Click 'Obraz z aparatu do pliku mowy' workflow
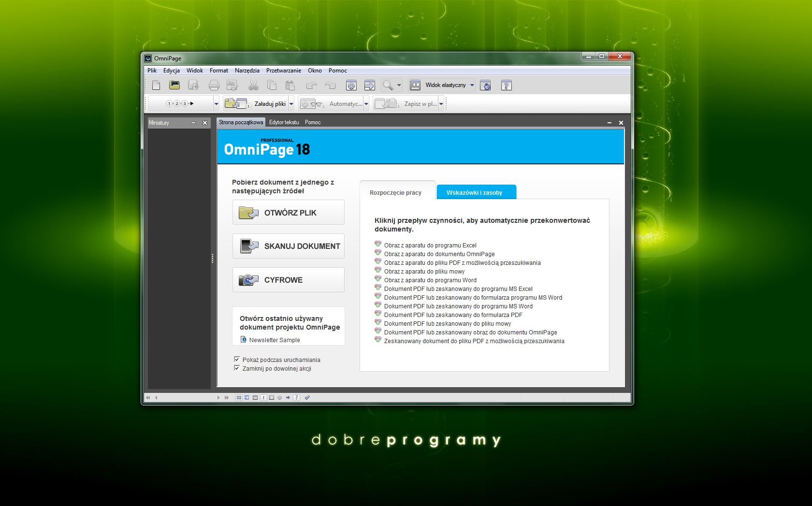The image size is (812, 506). (424, 271)
